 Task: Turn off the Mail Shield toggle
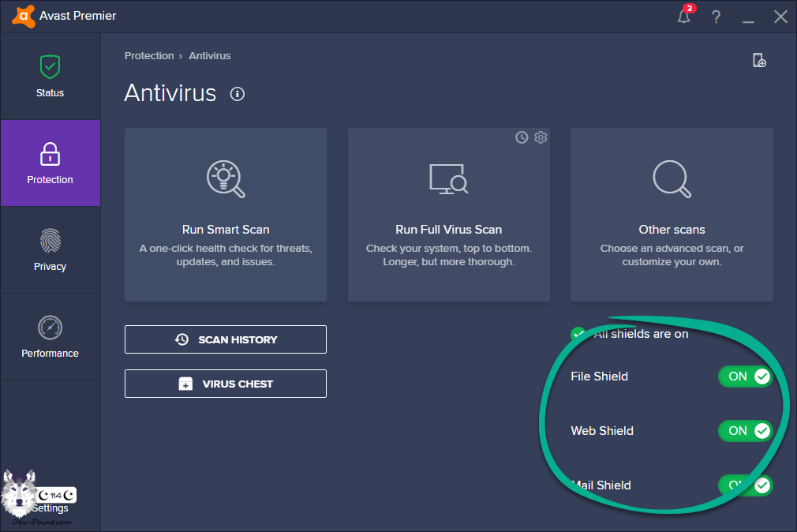point(745,485)
